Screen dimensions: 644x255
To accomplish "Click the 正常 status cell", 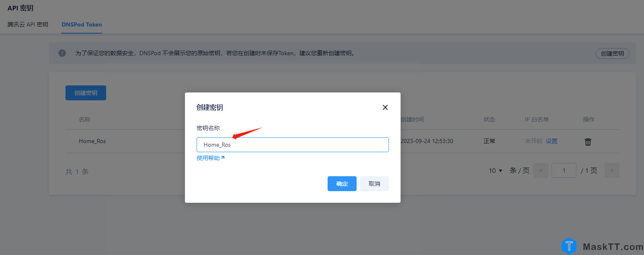I will (489, 141).
